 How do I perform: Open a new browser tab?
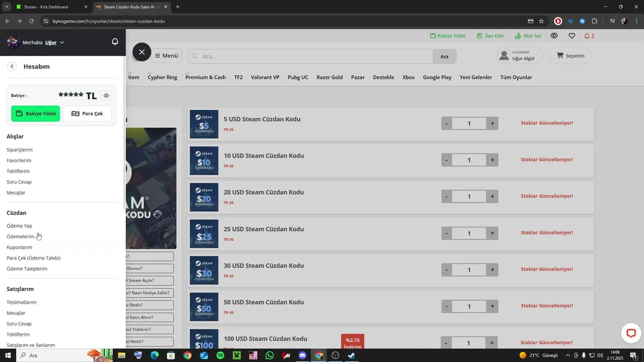tap(178, 7)
